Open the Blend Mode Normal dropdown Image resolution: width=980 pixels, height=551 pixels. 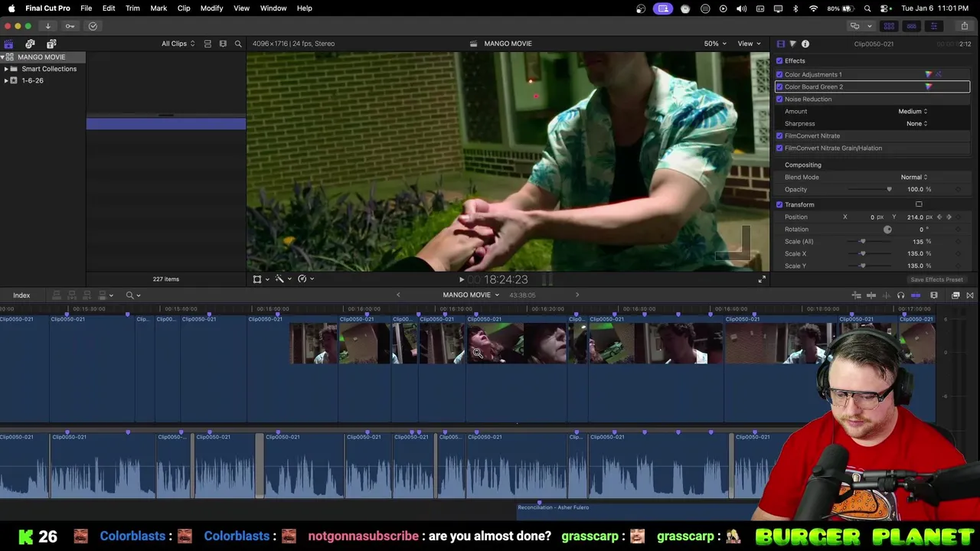click(x=913, y=177)
